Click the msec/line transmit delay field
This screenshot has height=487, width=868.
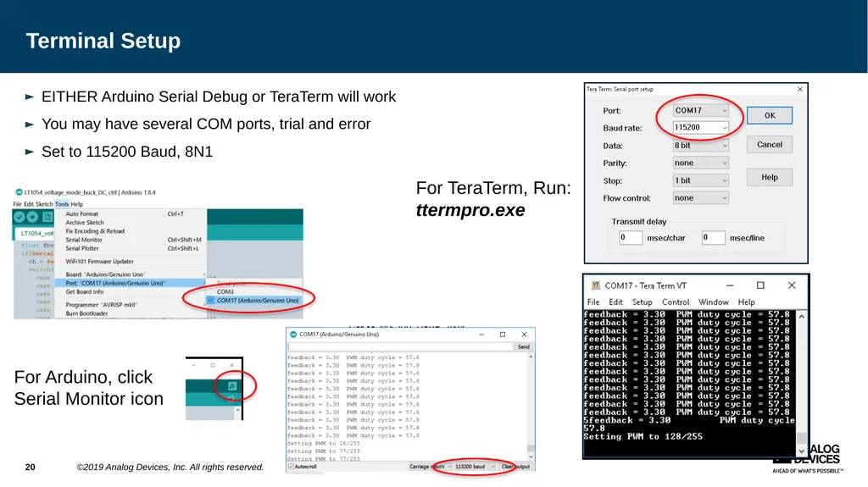coord(713,237)
